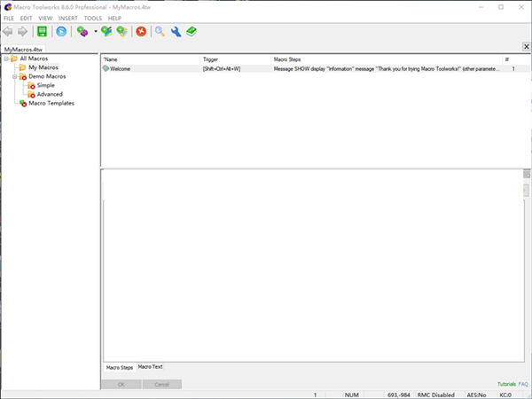Image resolution: width=532 pixels, height=399 pixels.
Task: Click the OK button
Action: click(x=121, y=385)
